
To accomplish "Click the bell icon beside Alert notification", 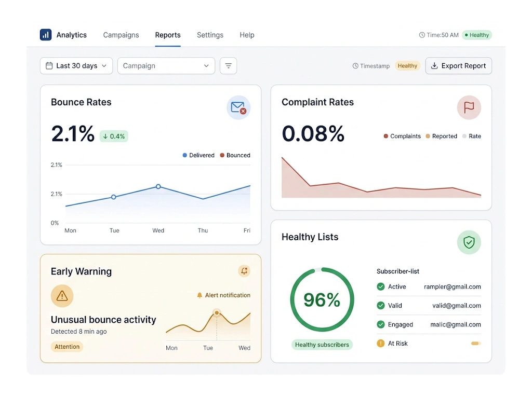I will pos(199,295).
